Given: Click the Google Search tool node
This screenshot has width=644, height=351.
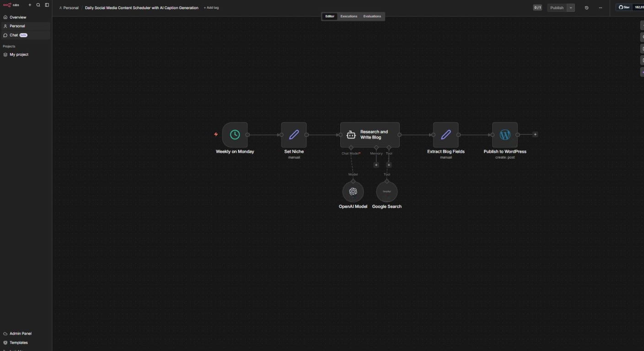Looking at the screenshot, I should pyautogui.click(x=386, y=192).
